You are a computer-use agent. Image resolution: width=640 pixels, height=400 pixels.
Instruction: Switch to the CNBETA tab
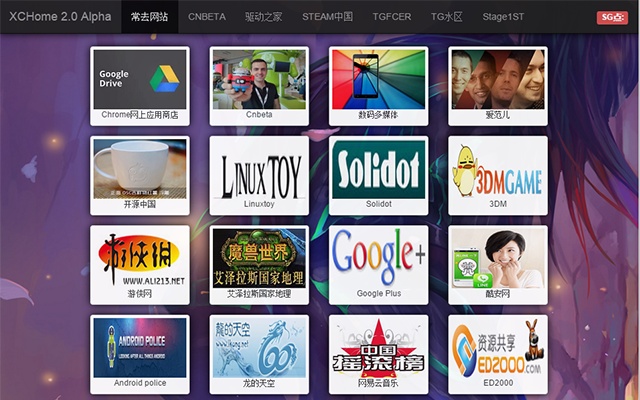(x=207, y=17)
